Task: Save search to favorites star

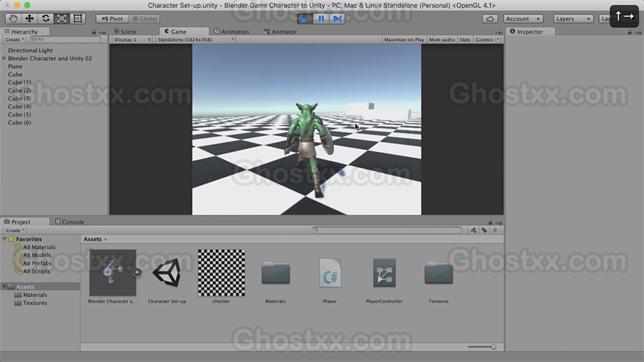Action: 495,230
